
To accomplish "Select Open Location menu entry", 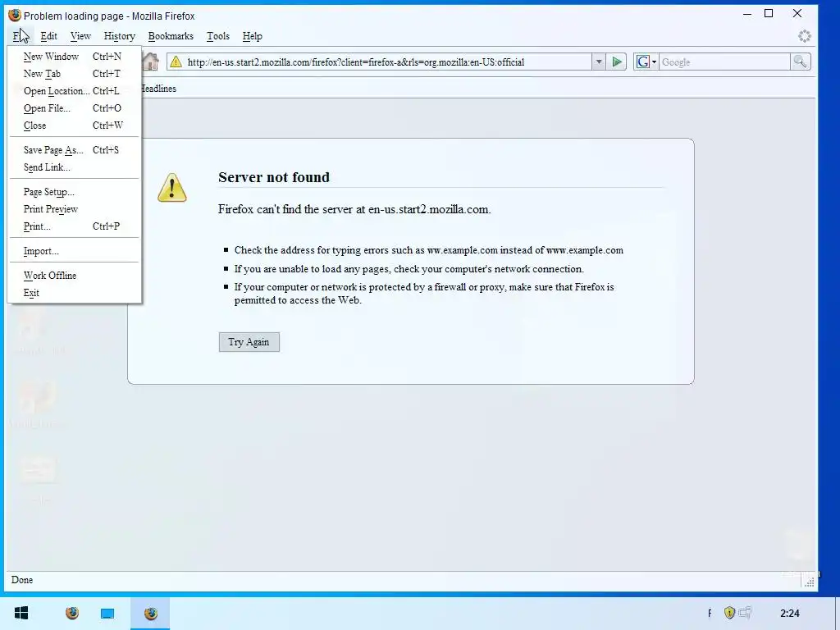I will tap(74, 90).
